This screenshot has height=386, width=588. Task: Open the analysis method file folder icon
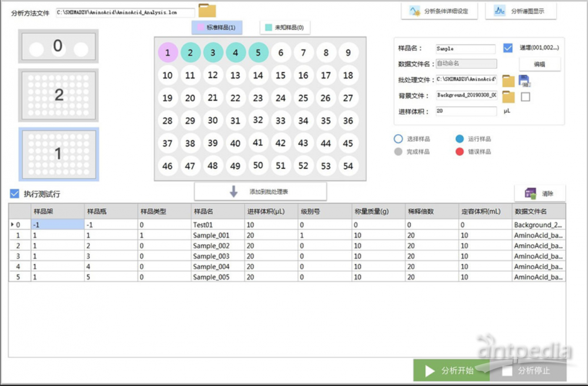pyautogui.click(x=207, y=11)
